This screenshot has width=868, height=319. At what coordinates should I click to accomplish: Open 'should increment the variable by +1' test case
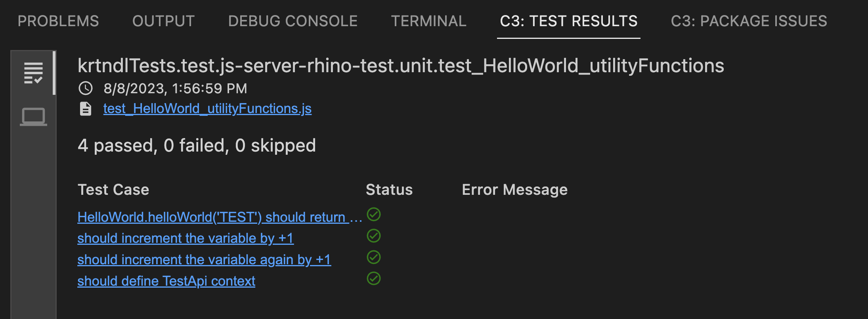pyautogui.click(x=185, y=238)
